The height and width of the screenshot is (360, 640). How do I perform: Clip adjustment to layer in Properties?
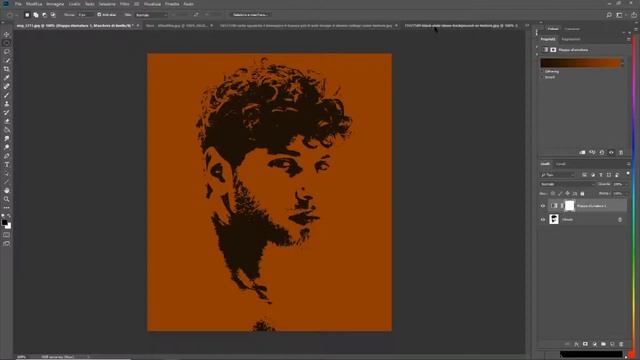582,152
